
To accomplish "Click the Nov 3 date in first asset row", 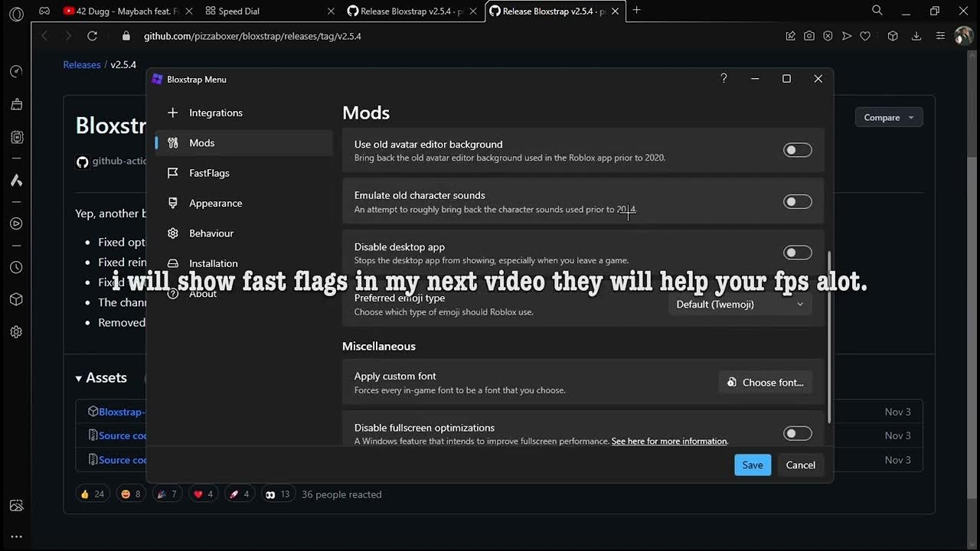I will tap(897, 412).
